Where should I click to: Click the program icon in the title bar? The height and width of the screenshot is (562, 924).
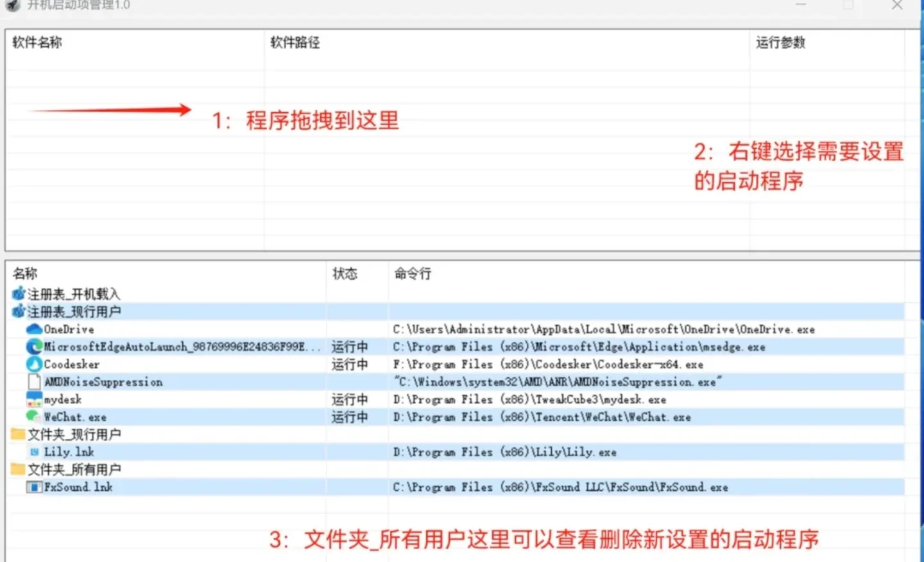point(12,5)
